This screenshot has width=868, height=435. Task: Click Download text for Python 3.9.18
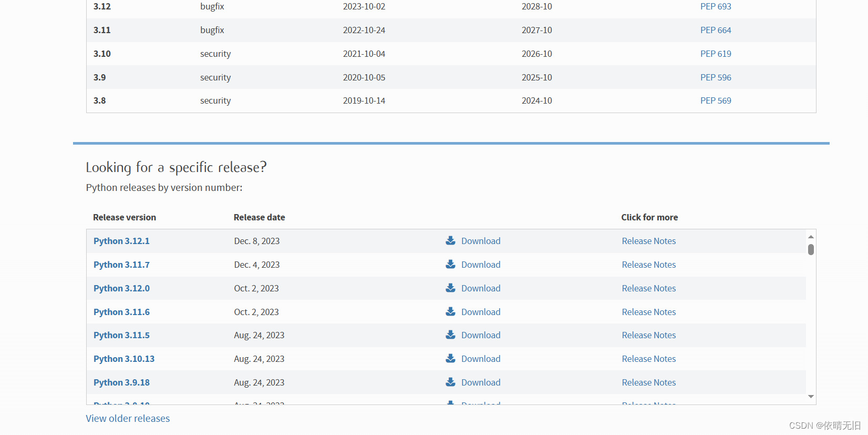481,382
